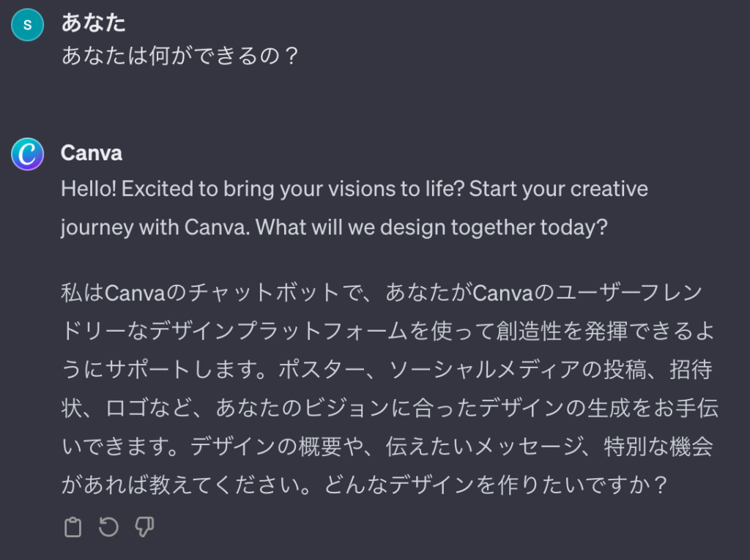Screen dimensions: 750x560
Task: Click the teal "S" user avatar
Action: click(x=28, y=25)
